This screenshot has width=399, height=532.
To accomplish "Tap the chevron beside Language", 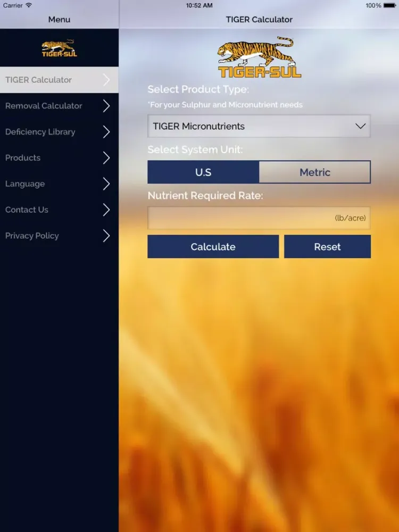I will click(x=106, y=184).
